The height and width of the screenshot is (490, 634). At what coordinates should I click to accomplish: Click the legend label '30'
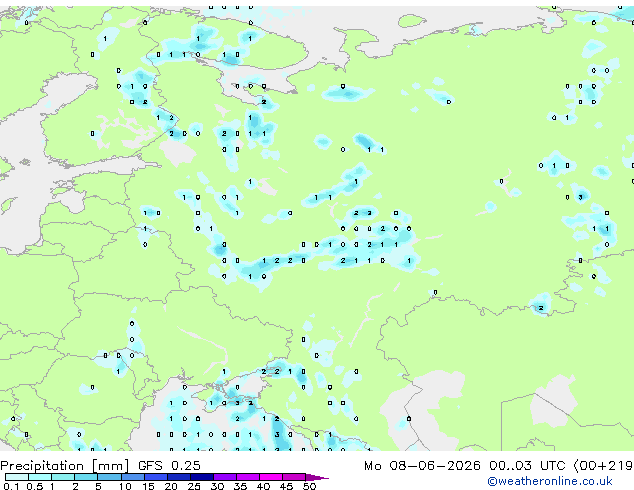[x=217, y=486]
